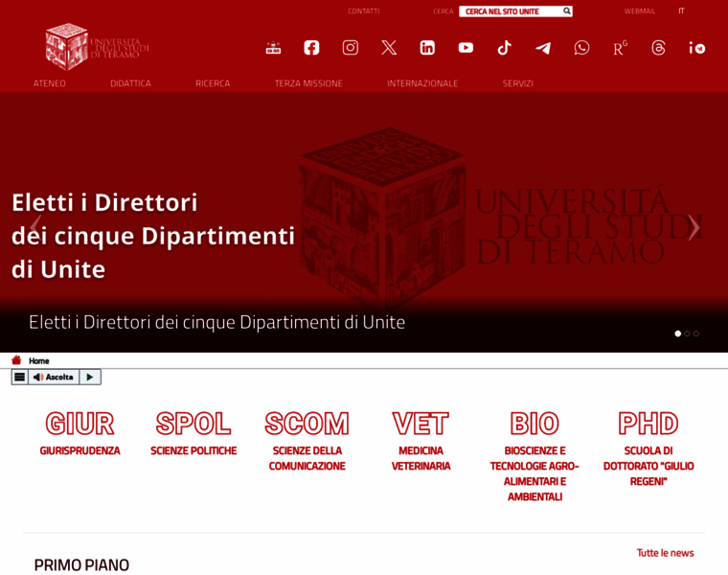Open the X (Twitter) icon
The height and width of the screenshot is (575, 728).
click(389, 47)
